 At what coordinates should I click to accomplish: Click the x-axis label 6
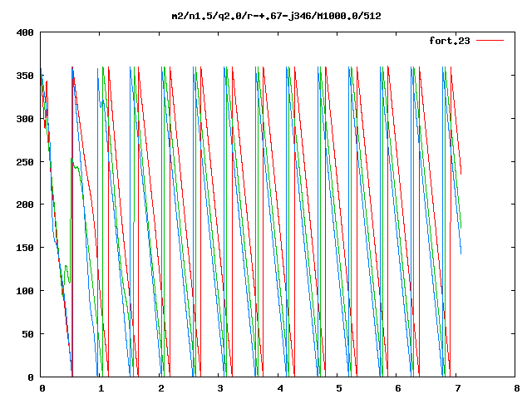pyautogui.click(x=398, y=388)
